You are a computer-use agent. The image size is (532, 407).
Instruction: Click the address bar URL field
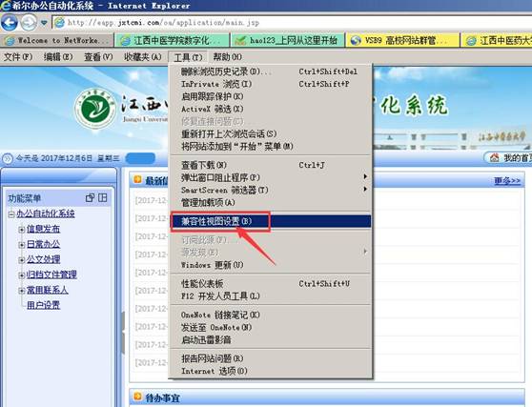(x=292, y=23)
